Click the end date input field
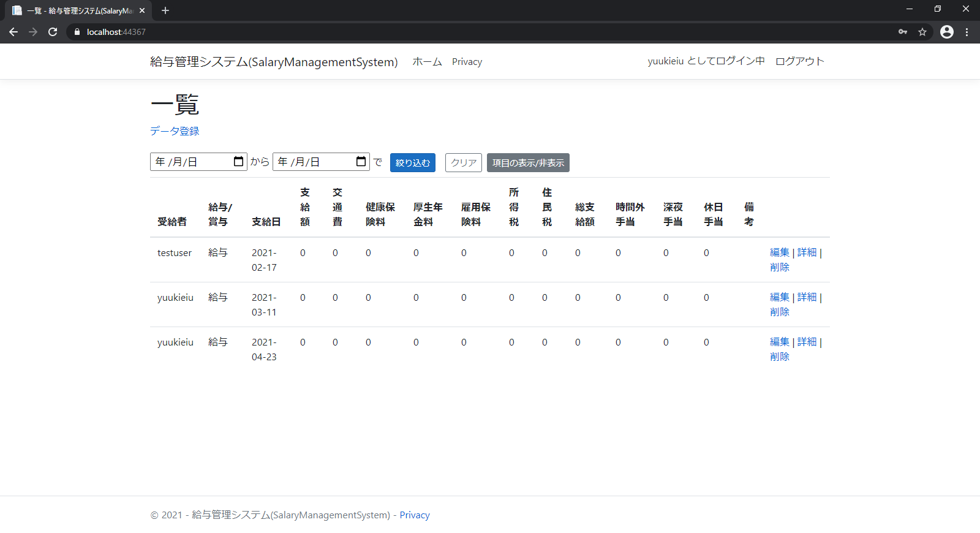 click(321, 162)
